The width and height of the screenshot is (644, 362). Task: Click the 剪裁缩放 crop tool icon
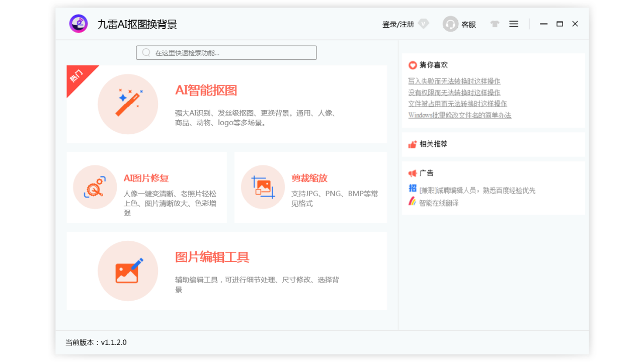tap(263, 187)
